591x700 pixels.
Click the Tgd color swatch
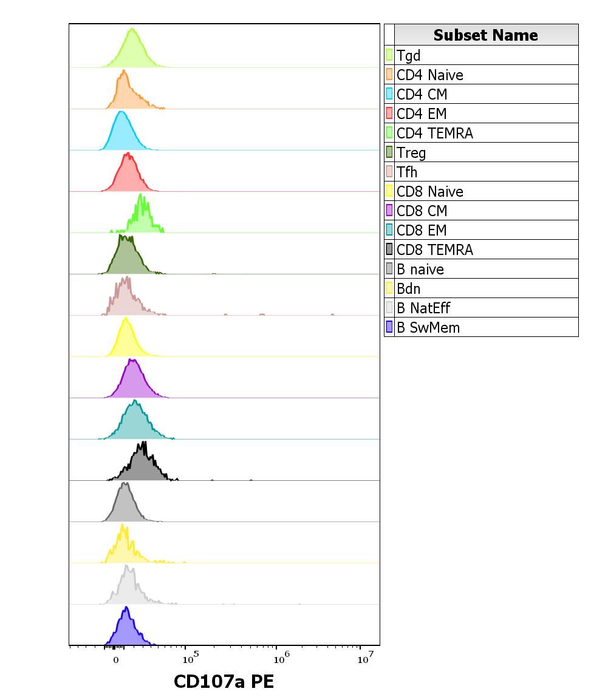(x=389, y=55)
